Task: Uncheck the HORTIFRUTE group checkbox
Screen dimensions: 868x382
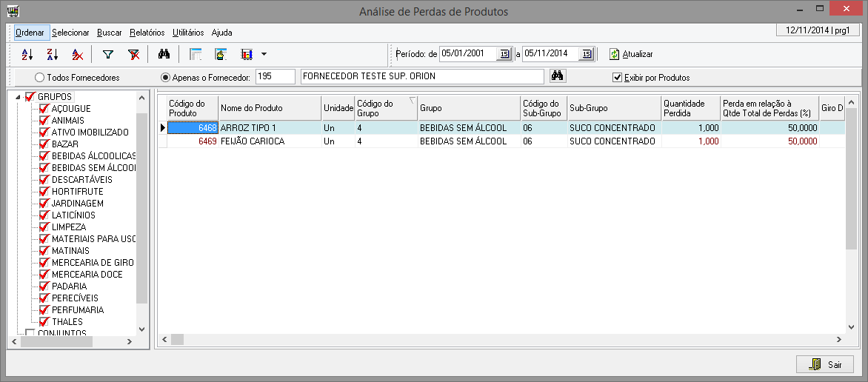Action: pyautogui.click(x=44, y=192)
